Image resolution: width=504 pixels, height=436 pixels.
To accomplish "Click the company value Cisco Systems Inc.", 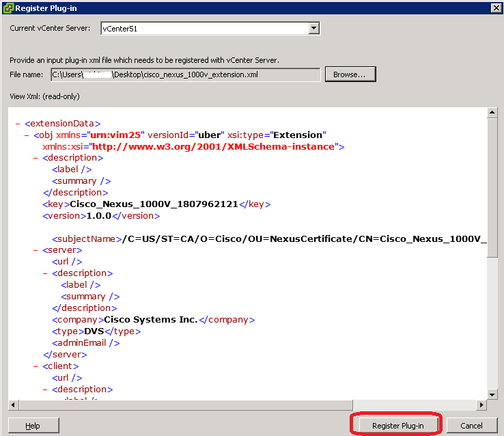I will coord(151,320).
